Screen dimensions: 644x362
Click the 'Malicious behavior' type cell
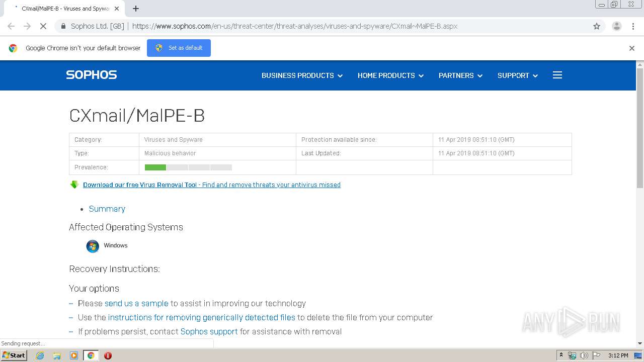217,153
